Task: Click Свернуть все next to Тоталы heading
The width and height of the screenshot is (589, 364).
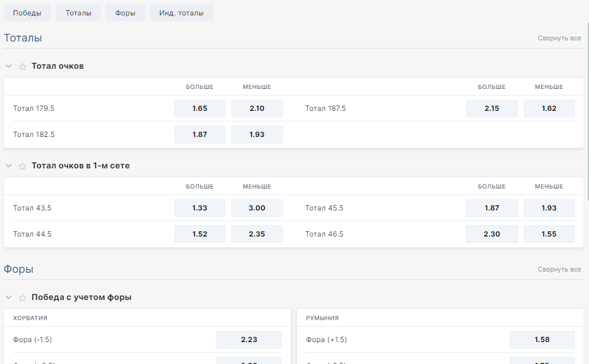Action: point(559,38)
